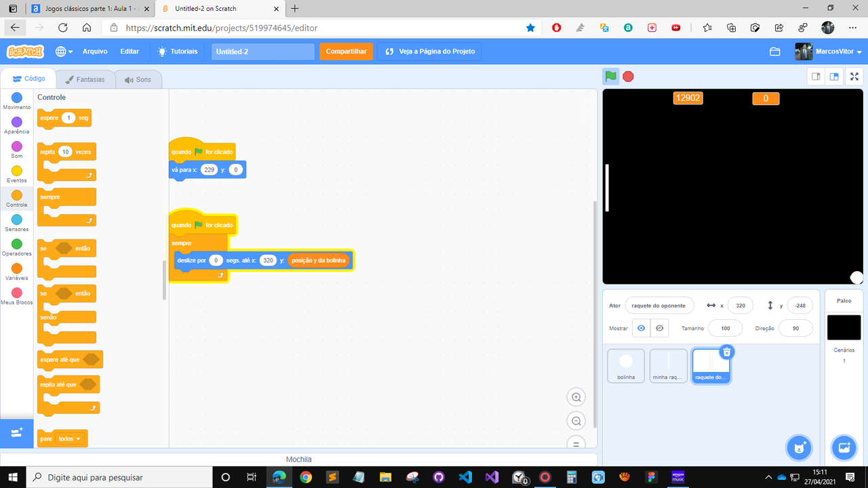Open the add extension button
This screenshot has height=488, width=868.
pyautogui.click(x=17, y=432)
